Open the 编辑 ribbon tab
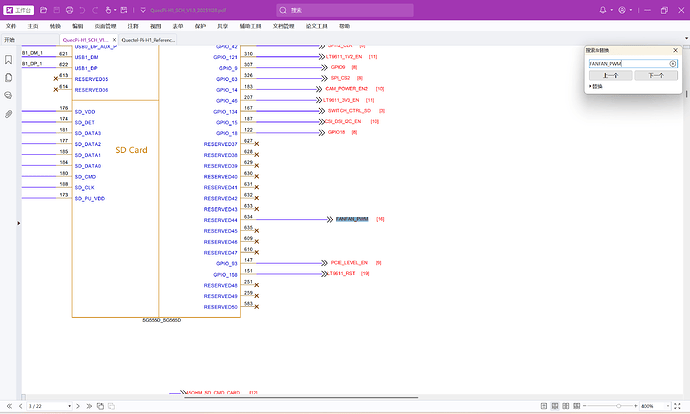Viewport: 690px width, 414px height. point(77,26)
